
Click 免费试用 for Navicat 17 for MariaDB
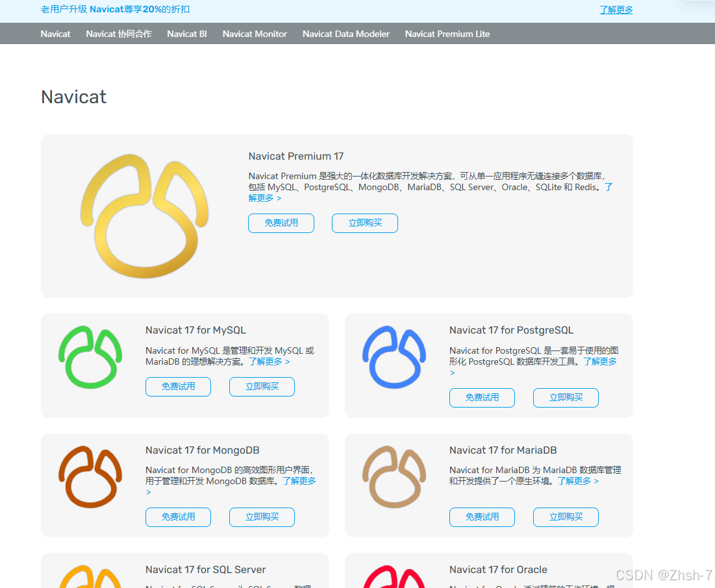(x=482, y=517)
